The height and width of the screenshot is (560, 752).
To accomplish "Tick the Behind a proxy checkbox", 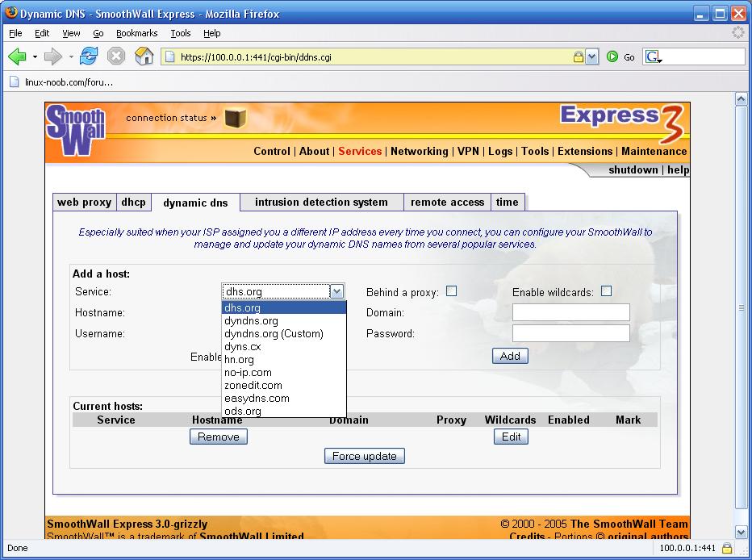I will pyautogui.click(x=451, y=291).
